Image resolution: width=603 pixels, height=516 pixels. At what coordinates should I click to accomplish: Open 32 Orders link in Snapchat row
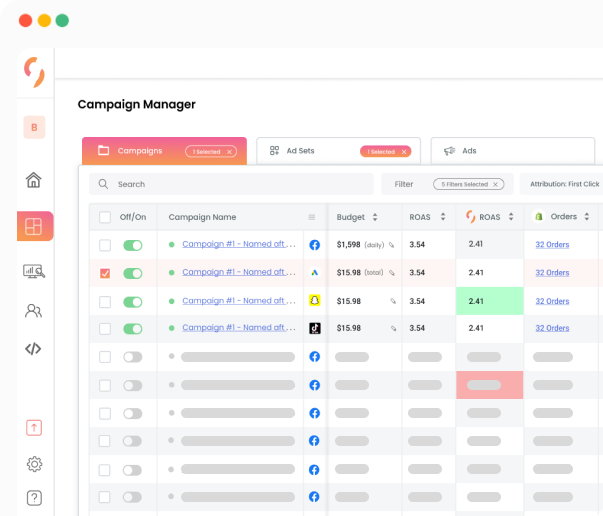tap(552, 301)
